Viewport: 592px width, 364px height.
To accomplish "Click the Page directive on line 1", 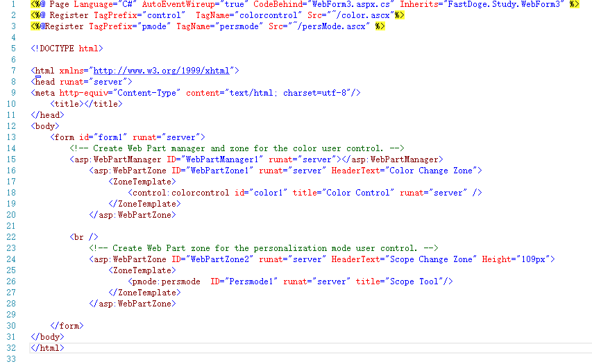I will 305,4.
